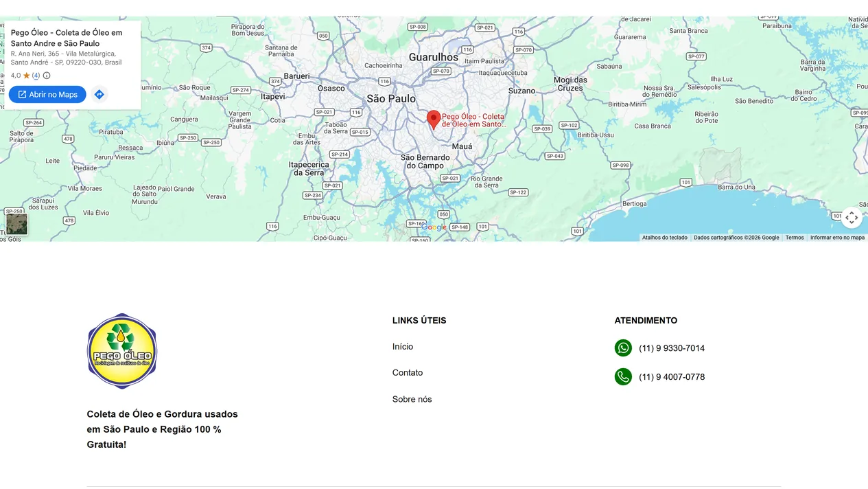Click the green WhatsApp icon
The height and width of the screenshot is (489, 868).
pyautogui.click(x=623, y=348)
